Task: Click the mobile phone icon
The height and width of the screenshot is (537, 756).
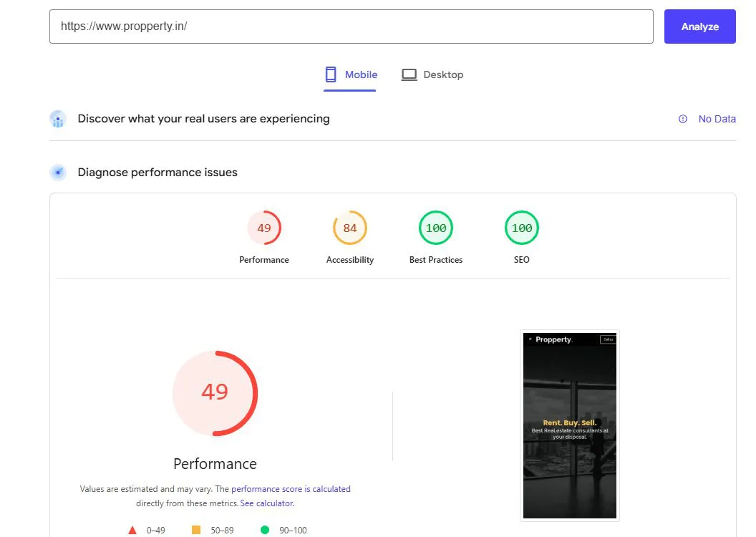Action: (x=331, y=74)
